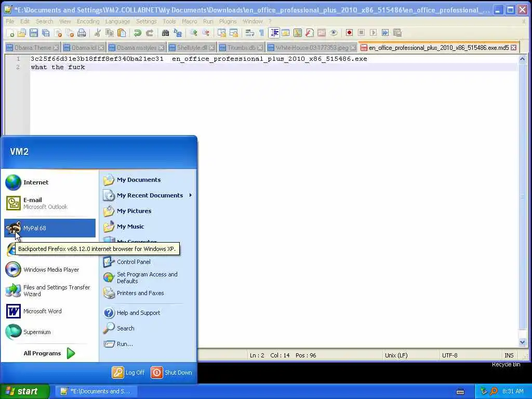Toggle synchronized horizontal scrolling
The width and height of the screenshot is (532, 399).
coord(233,33)
